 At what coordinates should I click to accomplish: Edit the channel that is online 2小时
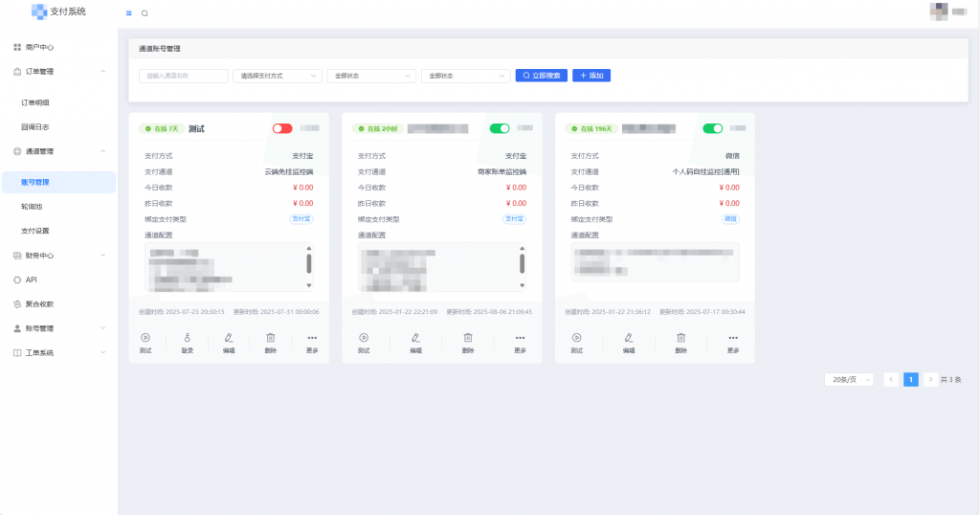click(x=415, y=342)
